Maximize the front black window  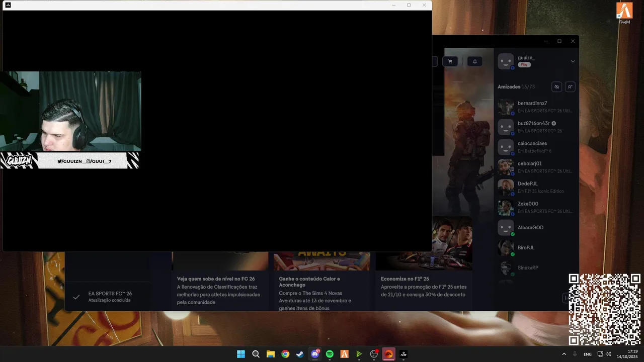[x=409, y=5]
